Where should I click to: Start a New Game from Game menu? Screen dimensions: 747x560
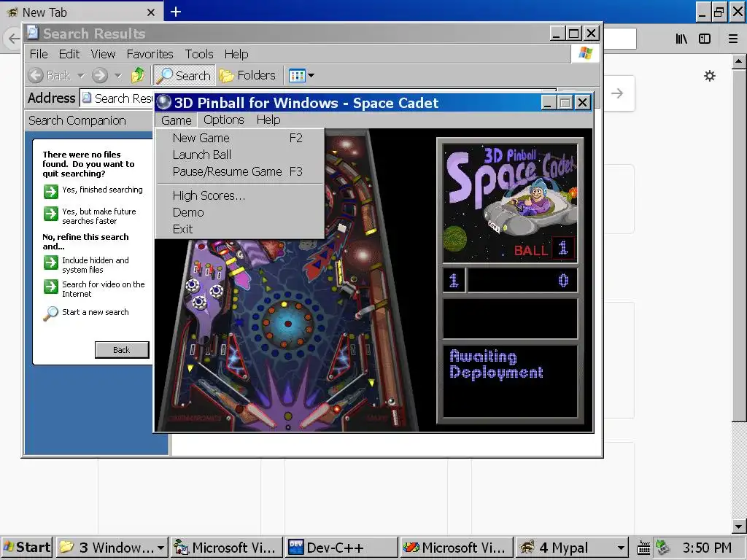(239, 138)
